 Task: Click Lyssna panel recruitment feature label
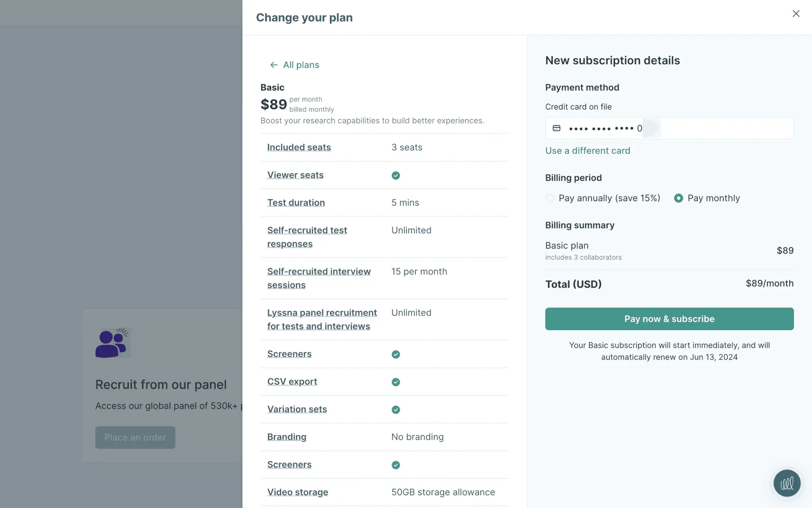321,319
